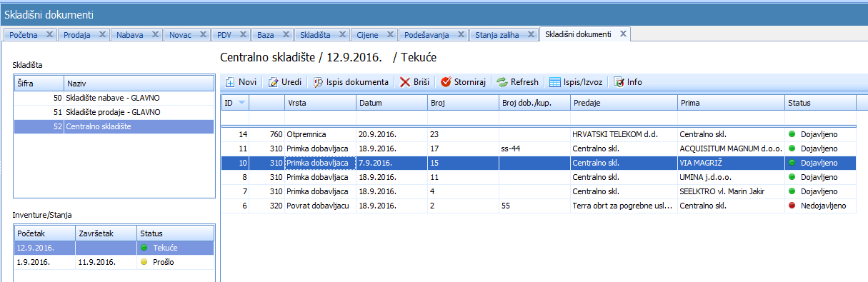Sort documents by Vrsta column
The image size is (868, 282).
[x=321, y=103]
